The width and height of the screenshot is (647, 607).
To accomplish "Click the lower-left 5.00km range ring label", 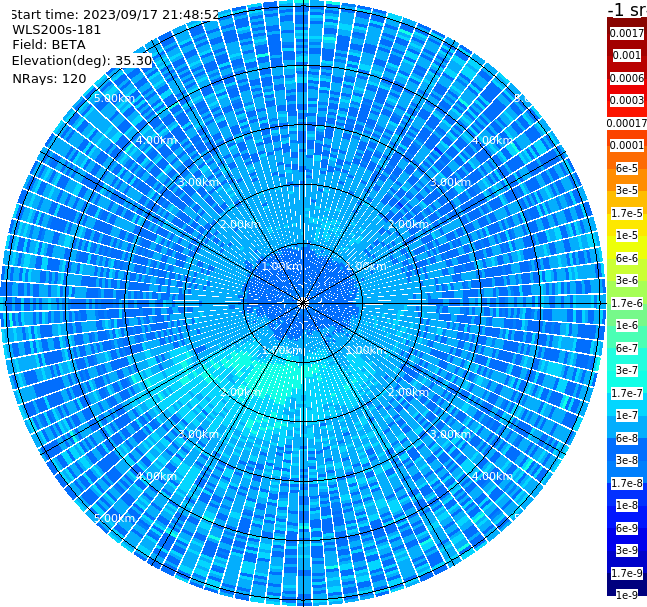I will click(114, 518).
